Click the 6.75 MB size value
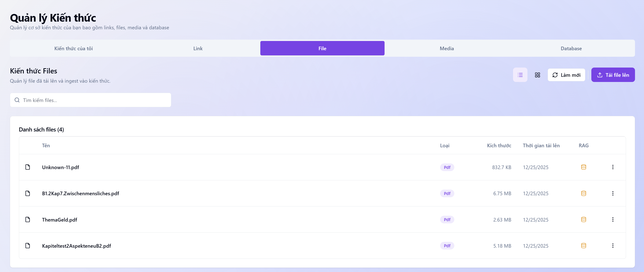The height and width of the screenshot is (272, 644). coord(502,193)
